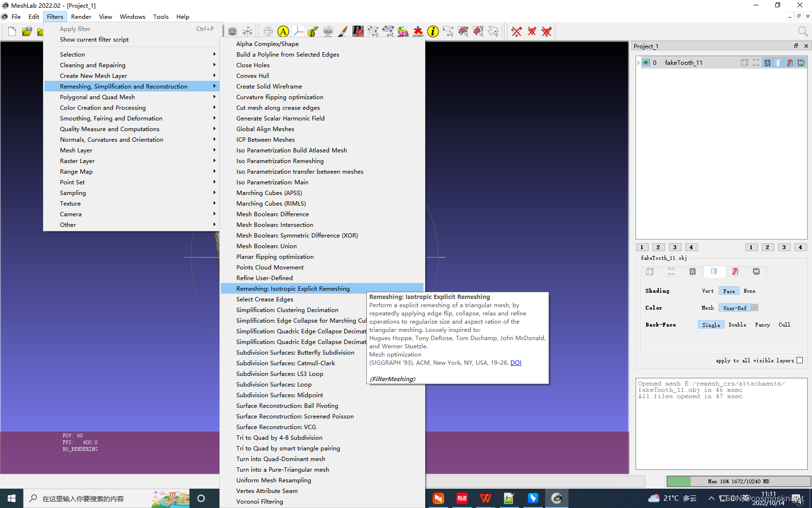The width and height of the screenshot is (812, 508).
Task: Expand Cleaning and Repairing submenu
Action: click(x=131, y=65)
